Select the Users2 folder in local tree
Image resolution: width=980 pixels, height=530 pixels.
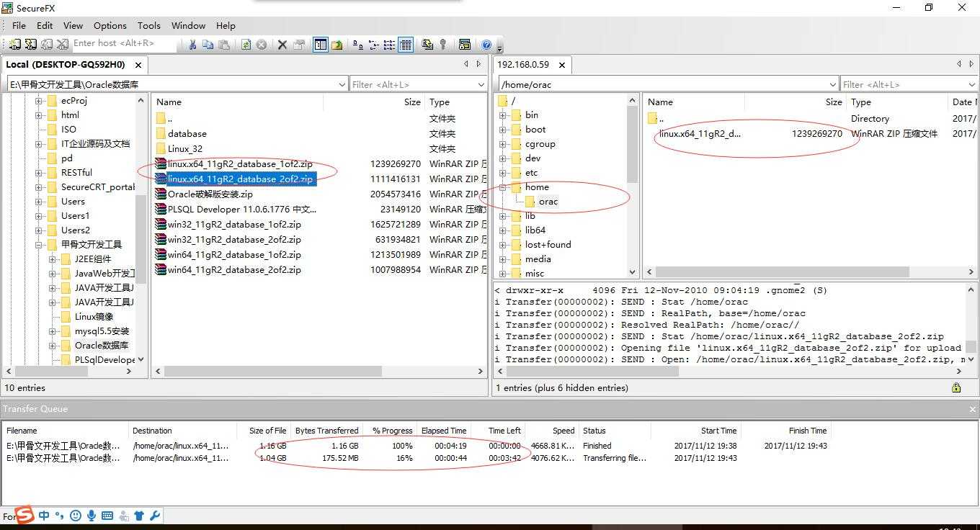(x=76, y=230)
